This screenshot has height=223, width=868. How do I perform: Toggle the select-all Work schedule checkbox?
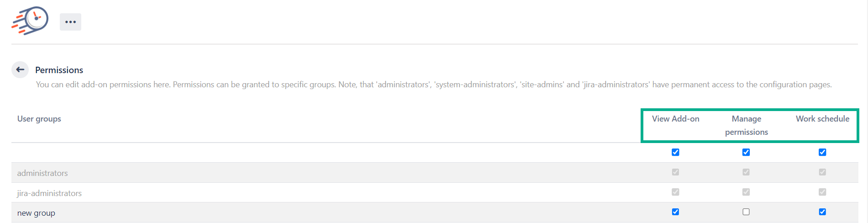(822, 152)
